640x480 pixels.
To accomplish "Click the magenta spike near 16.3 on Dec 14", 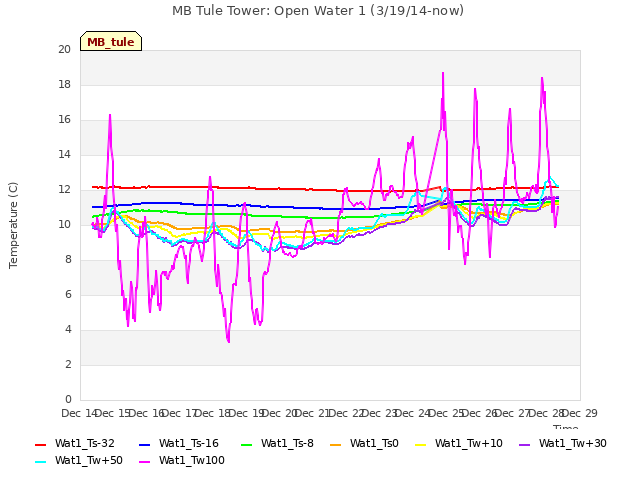I will click(110, 116).
